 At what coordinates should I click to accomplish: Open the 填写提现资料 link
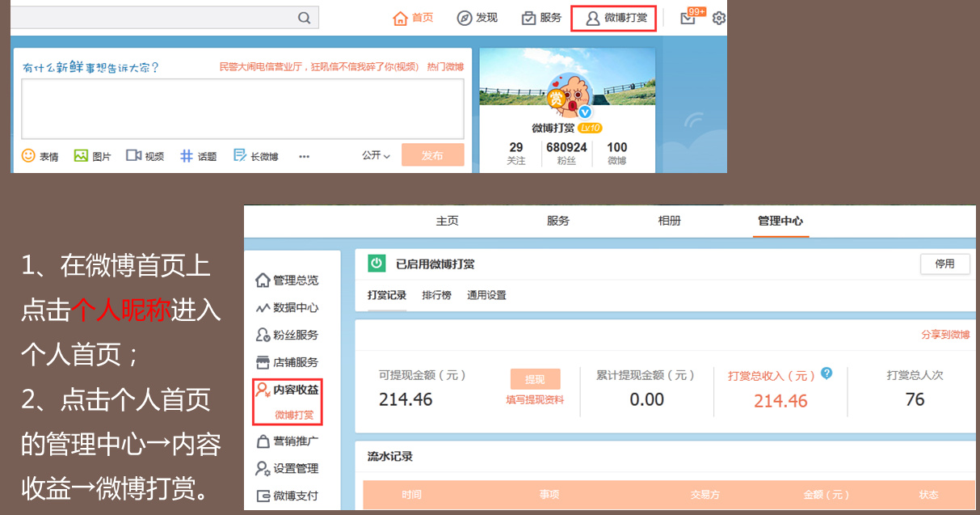tap(535, 400)
